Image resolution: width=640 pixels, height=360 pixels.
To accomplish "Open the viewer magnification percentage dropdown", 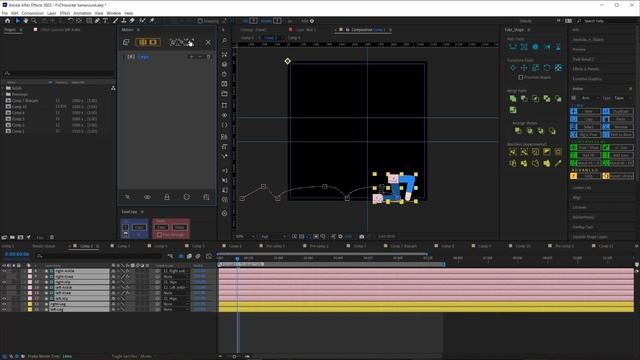I will tap(245, 236).
